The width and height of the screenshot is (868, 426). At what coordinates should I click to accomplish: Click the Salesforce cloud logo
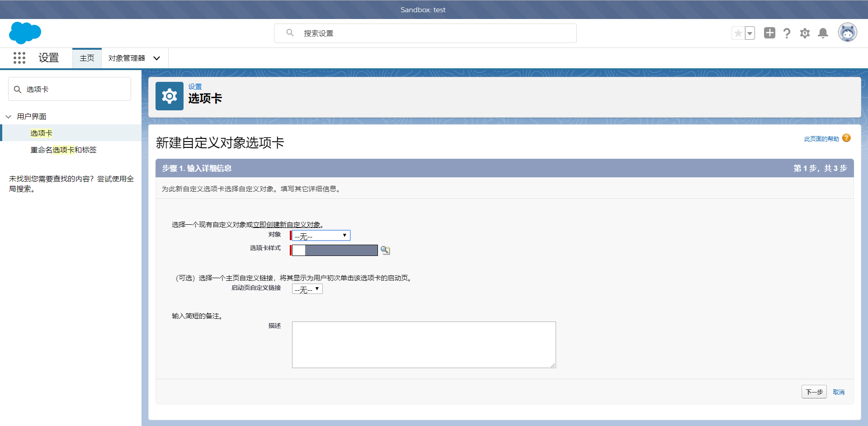coord(25,33)
